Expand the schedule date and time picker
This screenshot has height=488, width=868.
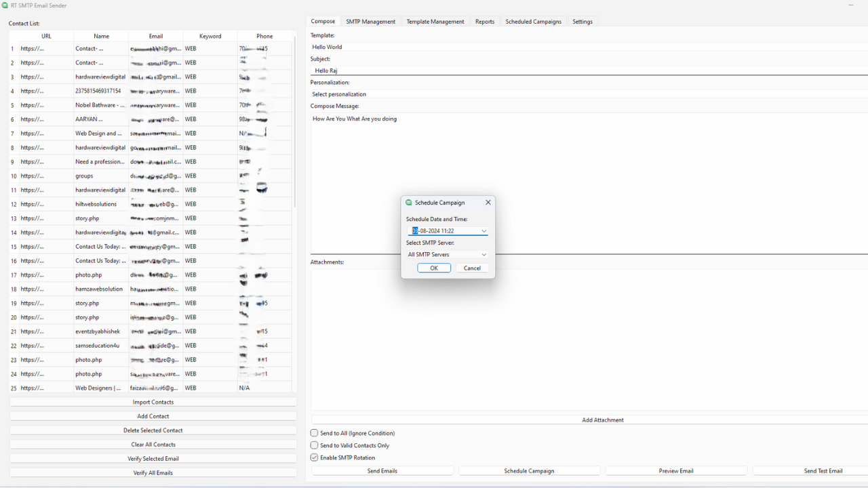(484, 230)
